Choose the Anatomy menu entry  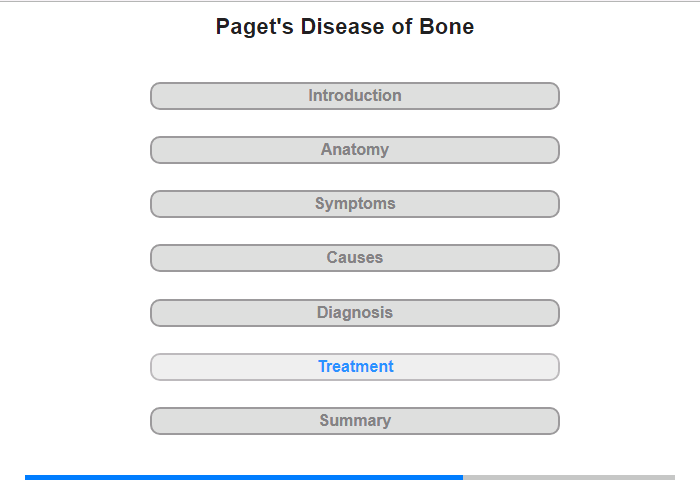pos(355,150)
